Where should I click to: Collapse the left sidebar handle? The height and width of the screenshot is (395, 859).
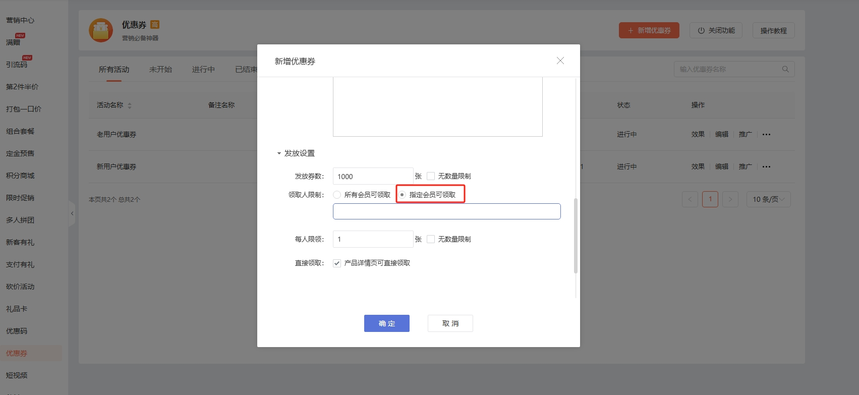[x=72, y=214]
